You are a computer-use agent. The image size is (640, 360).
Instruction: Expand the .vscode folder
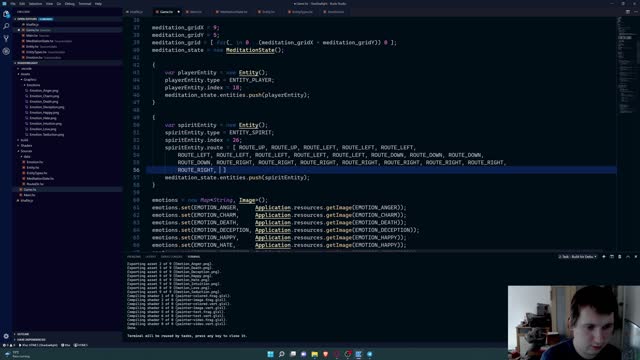[x=67, y=69]
